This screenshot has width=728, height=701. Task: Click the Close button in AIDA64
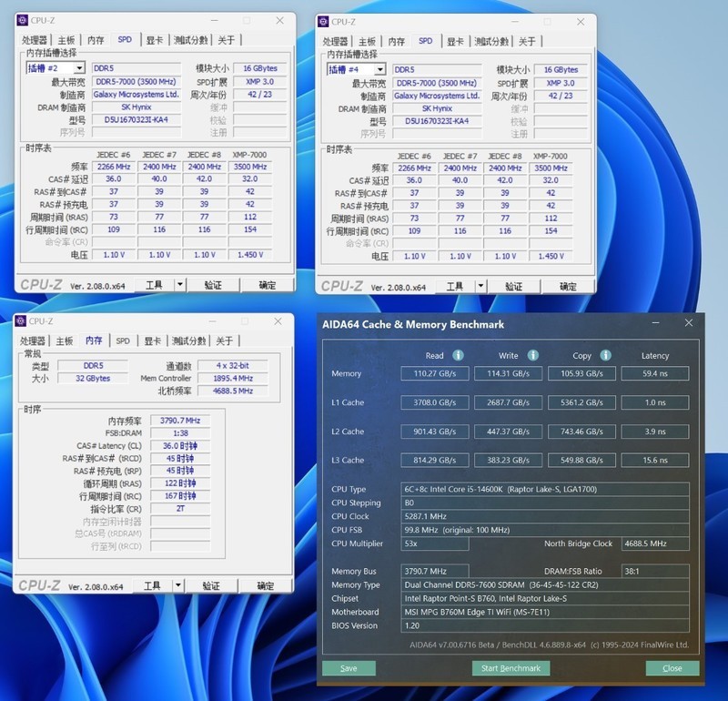(672, 667)
